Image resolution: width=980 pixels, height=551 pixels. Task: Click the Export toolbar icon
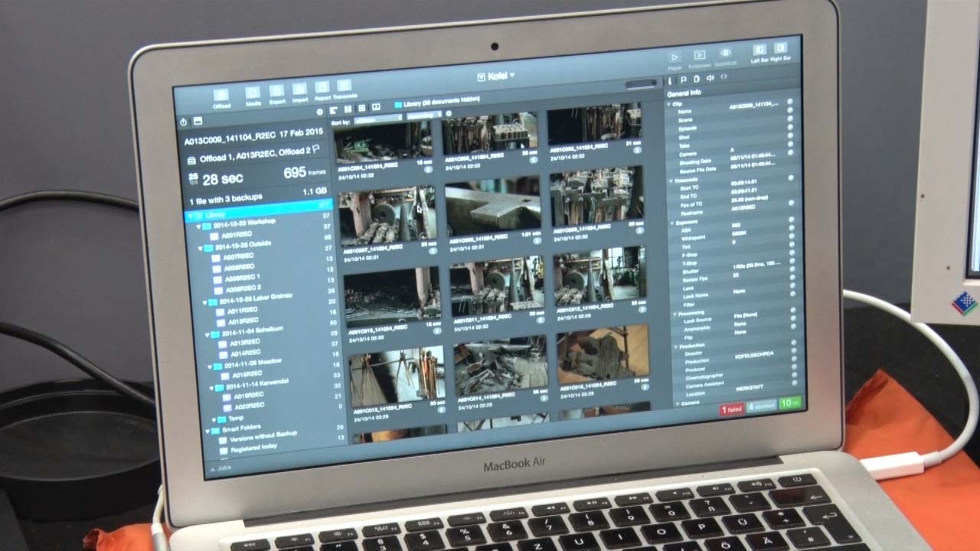(276, 91)
